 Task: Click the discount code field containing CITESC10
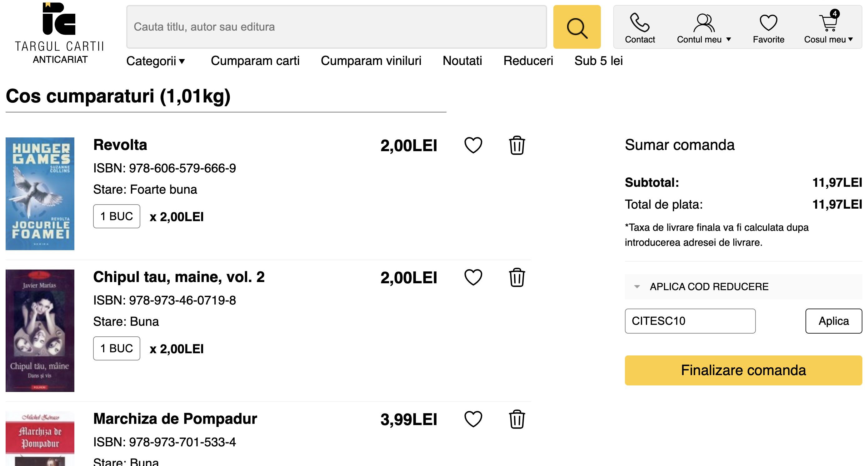pos(690,321)
